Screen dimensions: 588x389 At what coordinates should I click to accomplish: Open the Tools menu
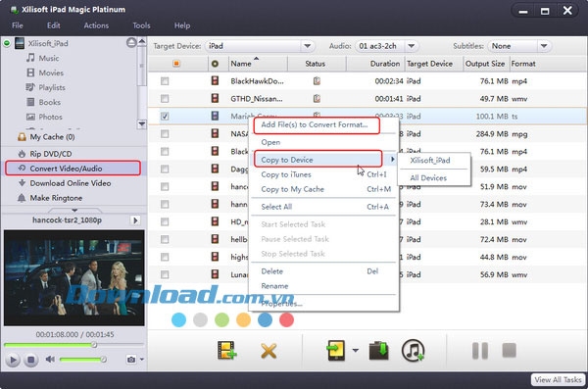coord(141,25)
